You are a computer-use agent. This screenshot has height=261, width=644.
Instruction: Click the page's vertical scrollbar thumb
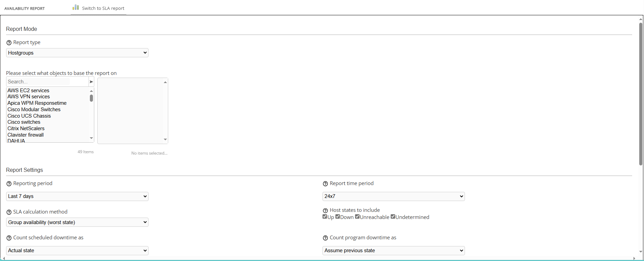[641, 93]
